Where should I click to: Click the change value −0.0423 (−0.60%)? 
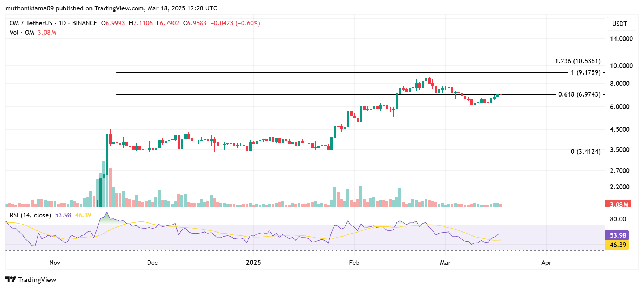(x=235, y=23)
